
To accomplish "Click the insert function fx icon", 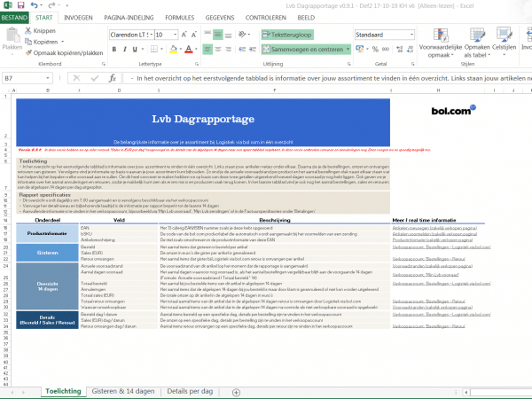I will point(112,79).
